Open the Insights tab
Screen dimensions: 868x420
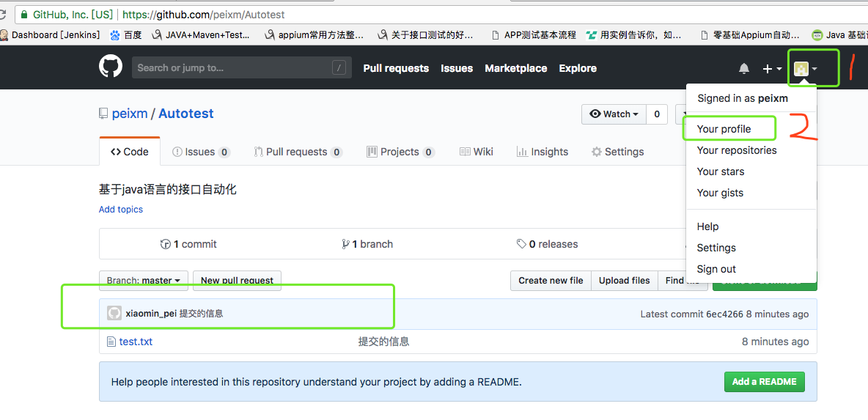pos(542,152)
